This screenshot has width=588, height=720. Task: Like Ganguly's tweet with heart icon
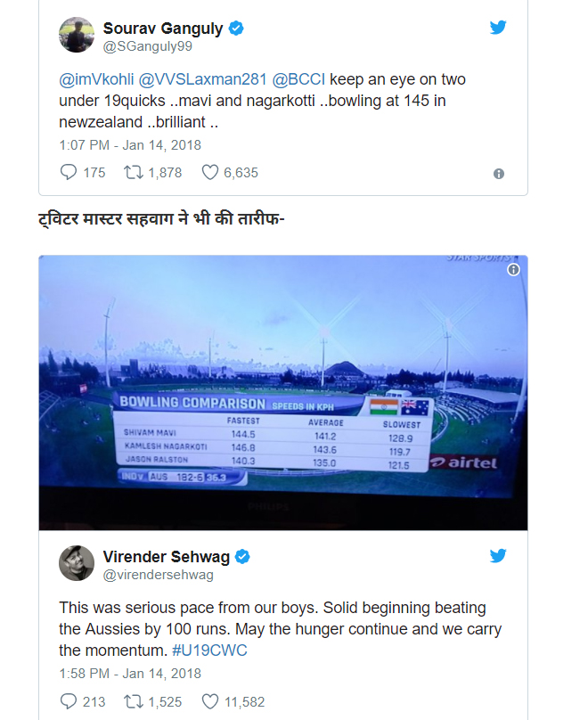point(210,173)
